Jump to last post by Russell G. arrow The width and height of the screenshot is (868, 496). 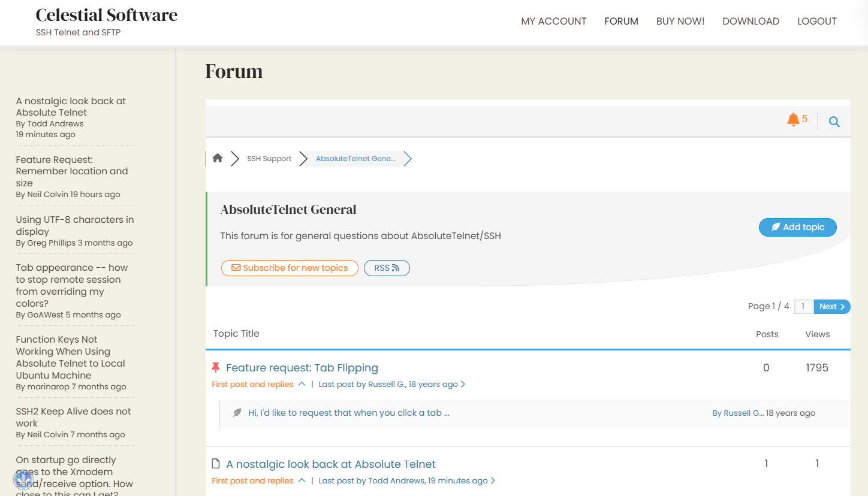463,385
